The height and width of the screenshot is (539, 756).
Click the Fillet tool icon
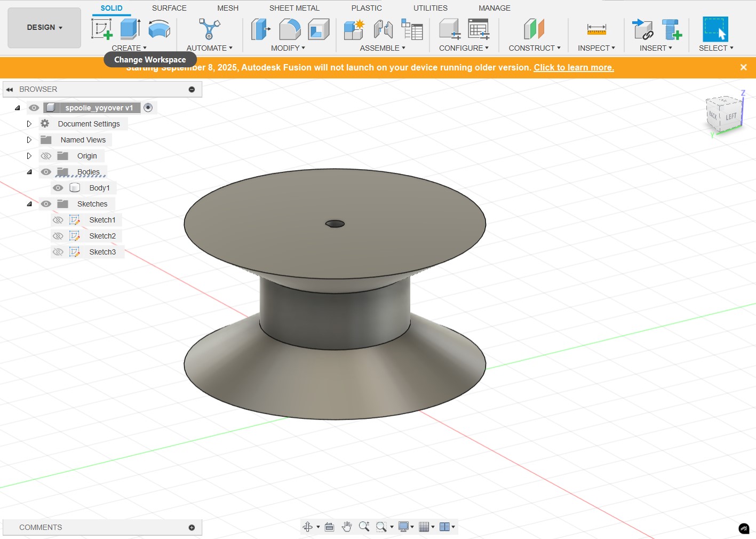(290, 29)
